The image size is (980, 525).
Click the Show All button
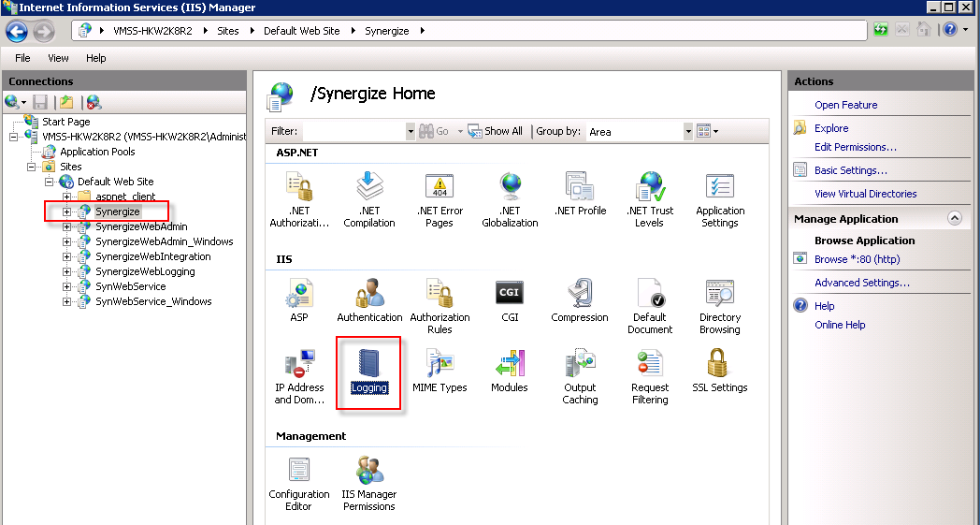point(496,131)
